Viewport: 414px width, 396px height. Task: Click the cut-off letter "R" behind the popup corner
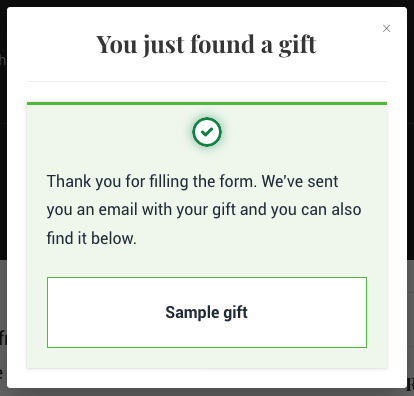410,384
